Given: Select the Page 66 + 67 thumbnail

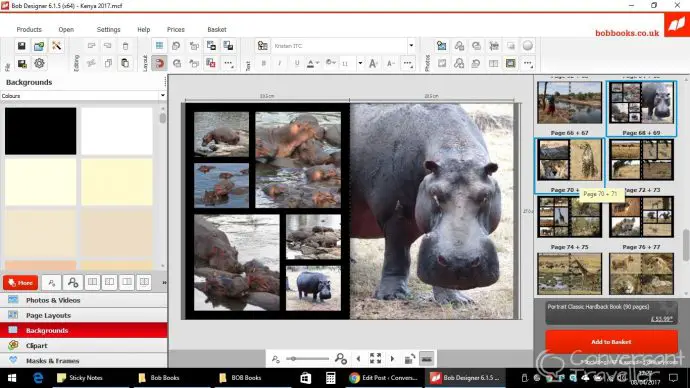Looking at the screenshot, I should click(x=569, y=102).
